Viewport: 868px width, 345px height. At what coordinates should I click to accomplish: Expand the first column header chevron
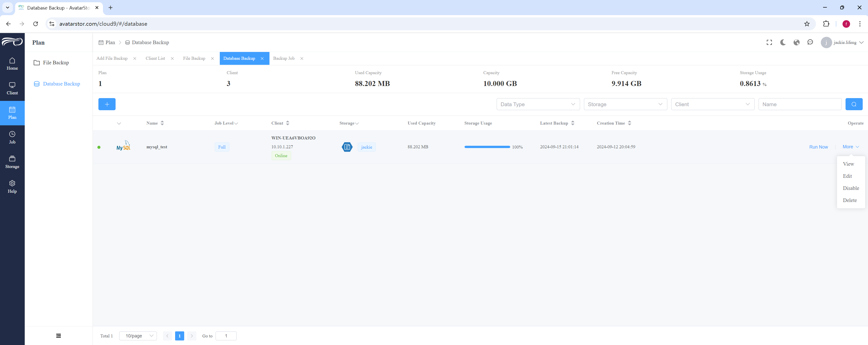pyautogui.click(x=119, y=123)
